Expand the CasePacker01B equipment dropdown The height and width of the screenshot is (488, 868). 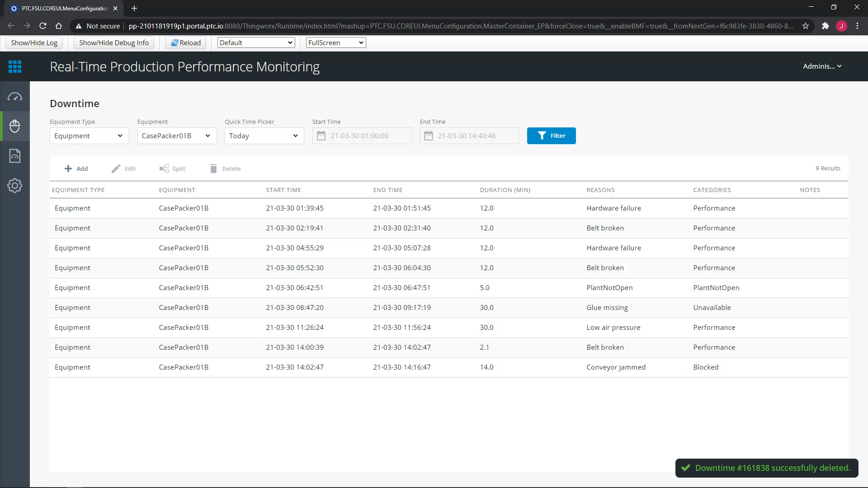point(177,136)
